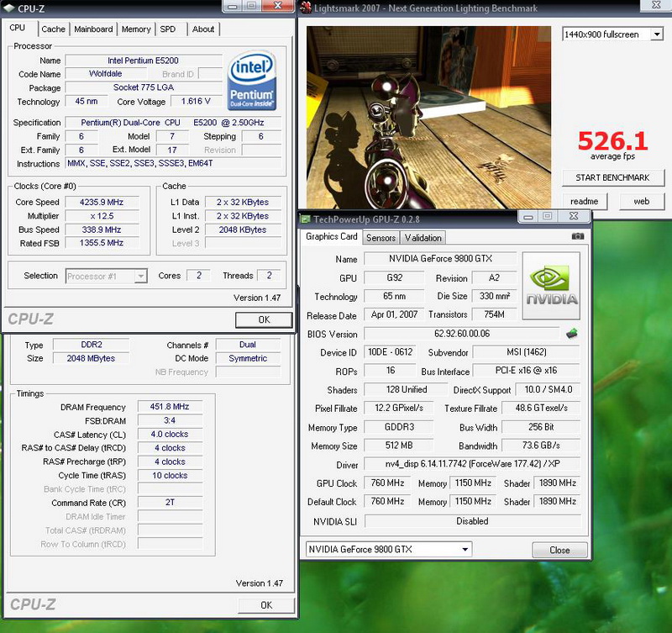Click OK in the front CPU-Z window

[x=264, y=319]
